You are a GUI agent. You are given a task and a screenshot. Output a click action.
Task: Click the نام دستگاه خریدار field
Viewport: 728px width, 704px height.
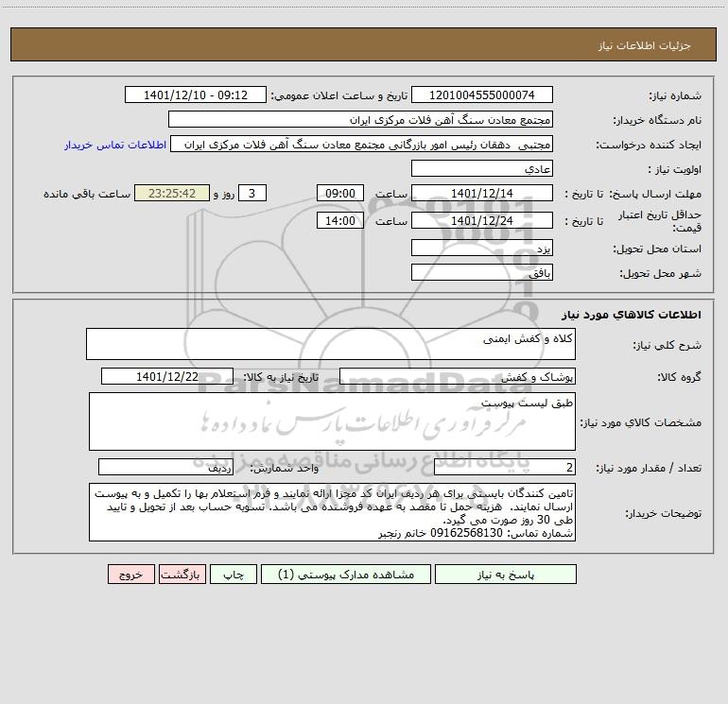coord(360,119)
